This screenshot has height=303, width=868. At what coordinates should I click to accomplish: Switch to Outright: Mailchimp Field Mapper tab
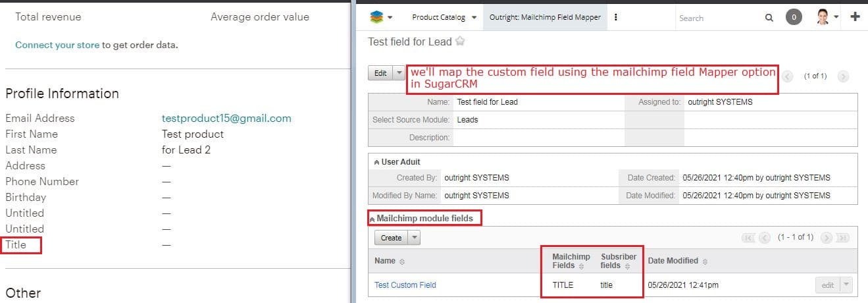tap(545, 18)
